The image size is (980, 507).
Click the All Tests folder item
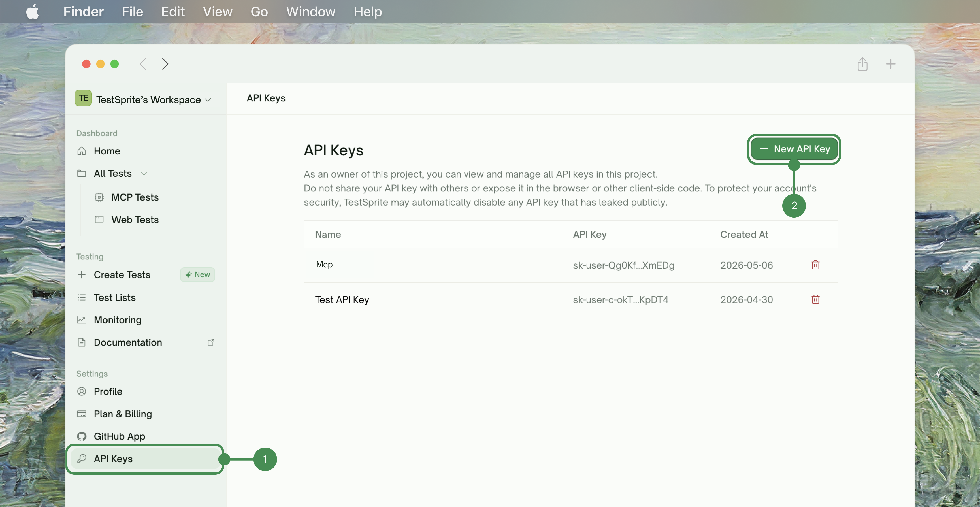click(112, 173)
